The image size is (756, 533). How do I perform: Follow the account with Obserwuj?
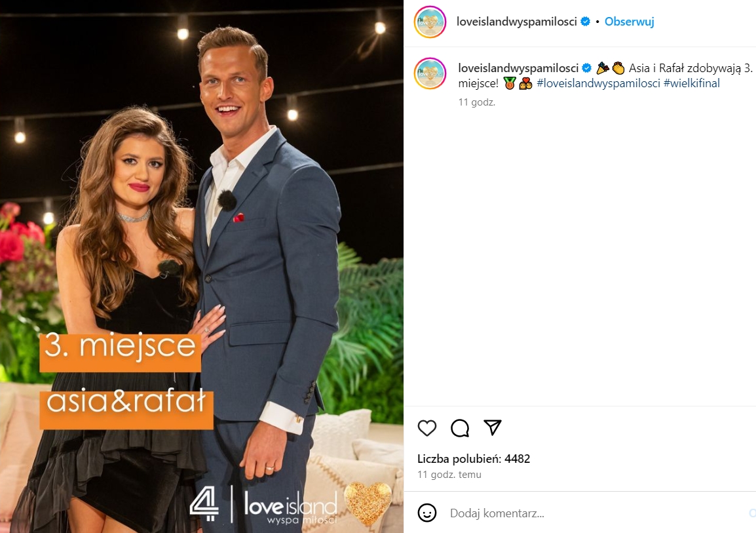[629, 21]
